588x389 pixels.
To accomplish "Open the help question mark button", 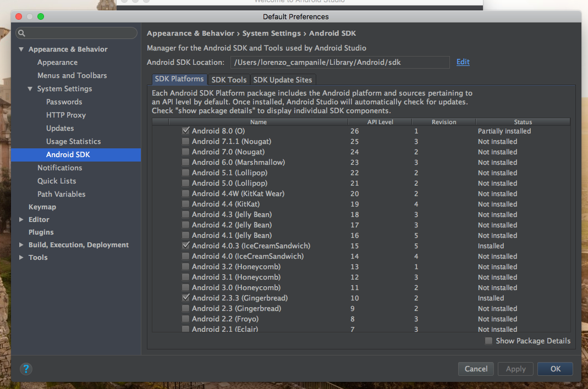I will click(26, 369).
